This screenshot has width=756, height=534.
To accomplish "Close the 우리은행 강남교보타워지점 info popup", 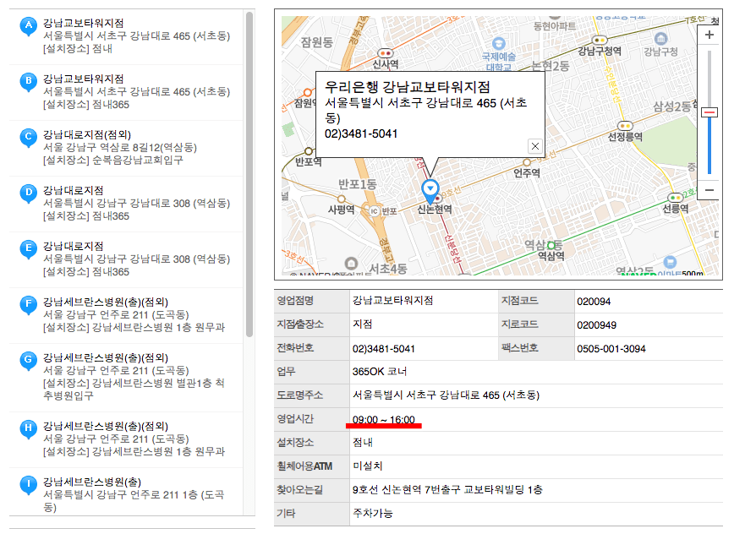I will 535,146.
